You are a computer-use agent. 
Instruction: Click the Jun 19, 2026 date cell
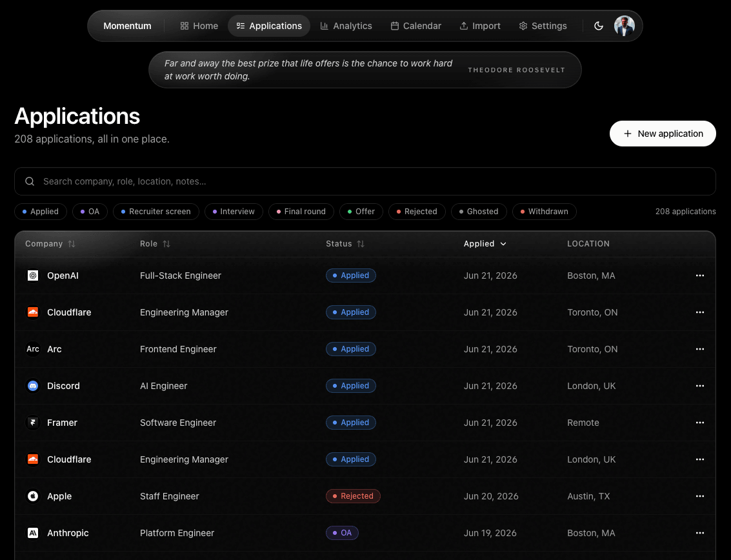click(x=490, y=533)
